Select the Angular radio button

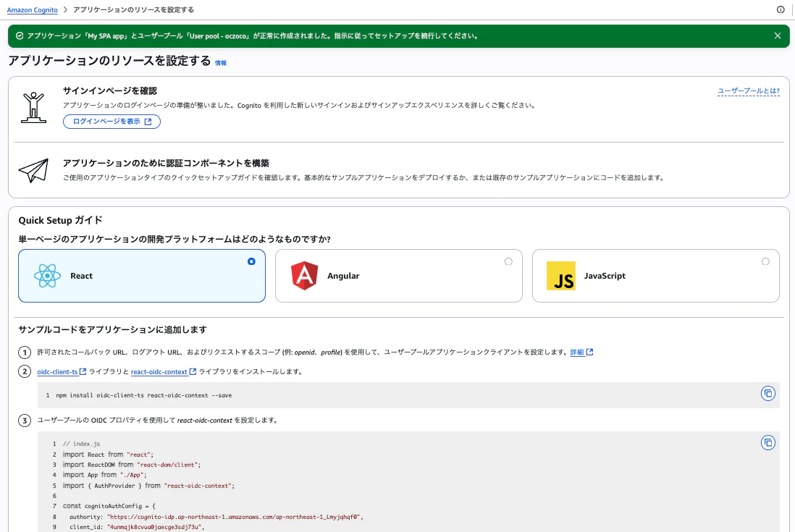coord(508,261)
